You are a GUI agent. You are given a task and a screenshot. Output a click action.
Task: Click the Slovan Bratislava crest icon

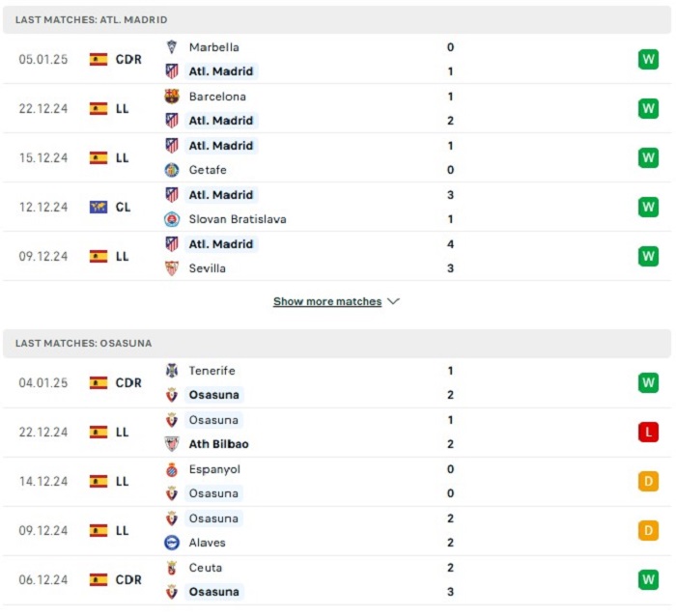172,219
